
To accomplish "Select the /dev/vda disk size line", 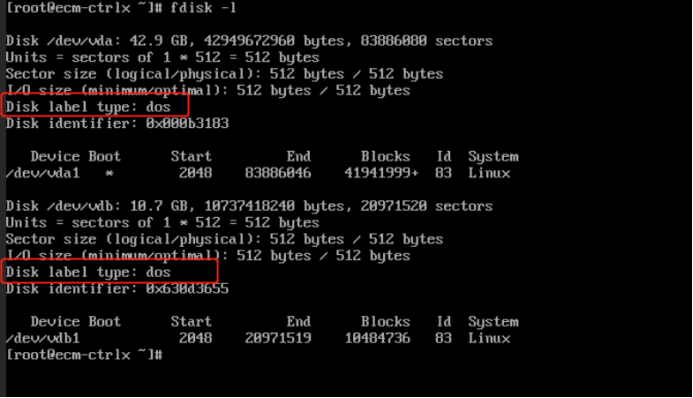I will [x=249, y=41].
